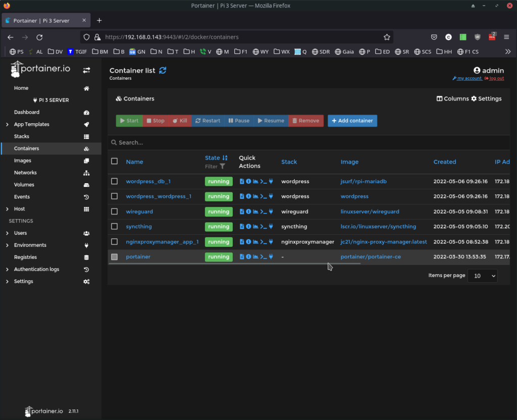
Task: Open exec console icon for syncthing
Action: pos(264,227)
